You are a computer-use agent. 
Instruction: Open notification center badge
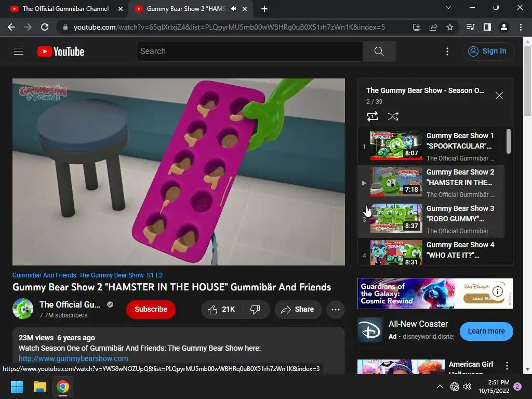pyautogui.click(x=517, y=387)
